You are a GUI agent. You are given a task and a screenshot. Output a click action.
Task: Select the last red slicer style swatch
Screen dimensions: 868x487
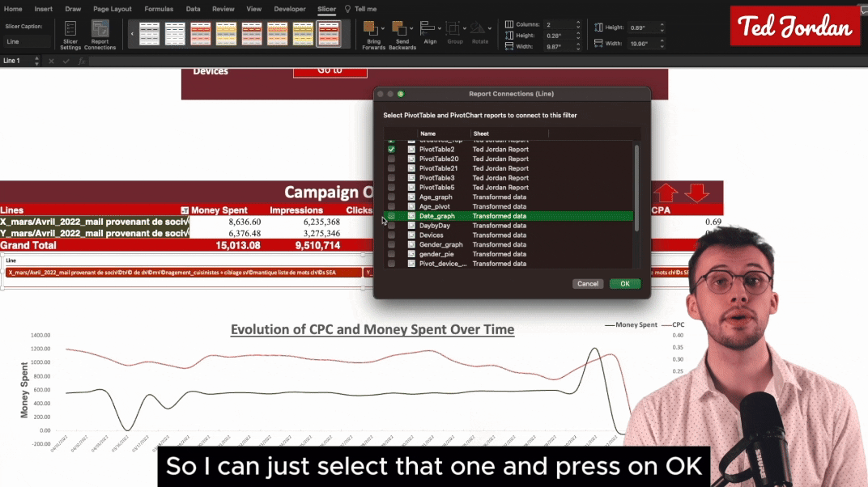[329, 33]
